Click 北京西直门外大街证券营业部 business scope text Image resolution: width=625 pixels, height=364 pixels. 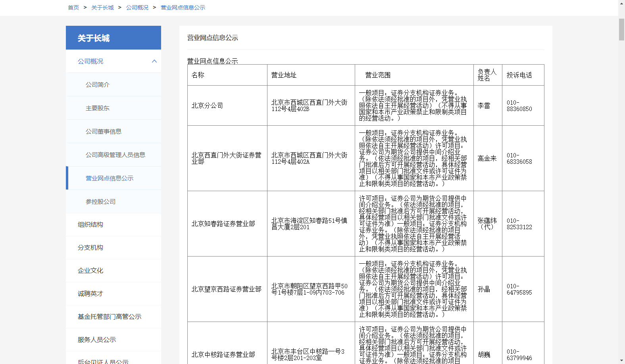pyautogui.click(x=413, y=158)
